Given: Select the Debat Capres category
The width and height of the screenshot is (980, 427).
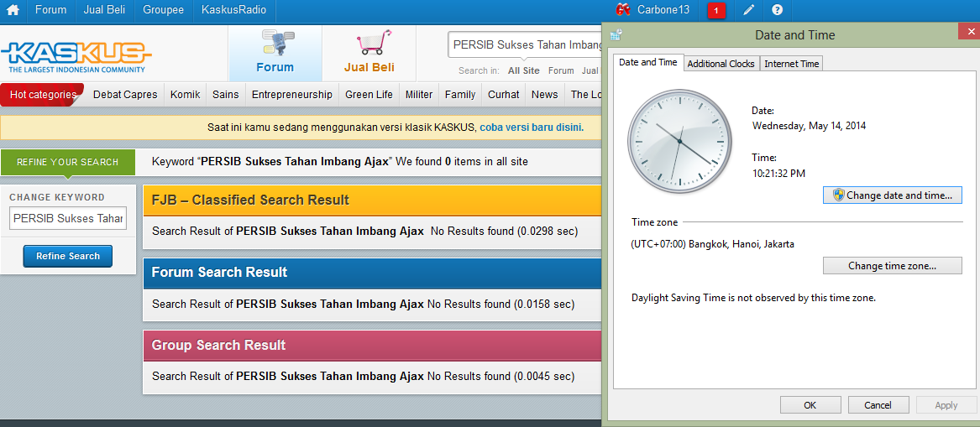Looking at the screenshot, I should pos(125,95).
